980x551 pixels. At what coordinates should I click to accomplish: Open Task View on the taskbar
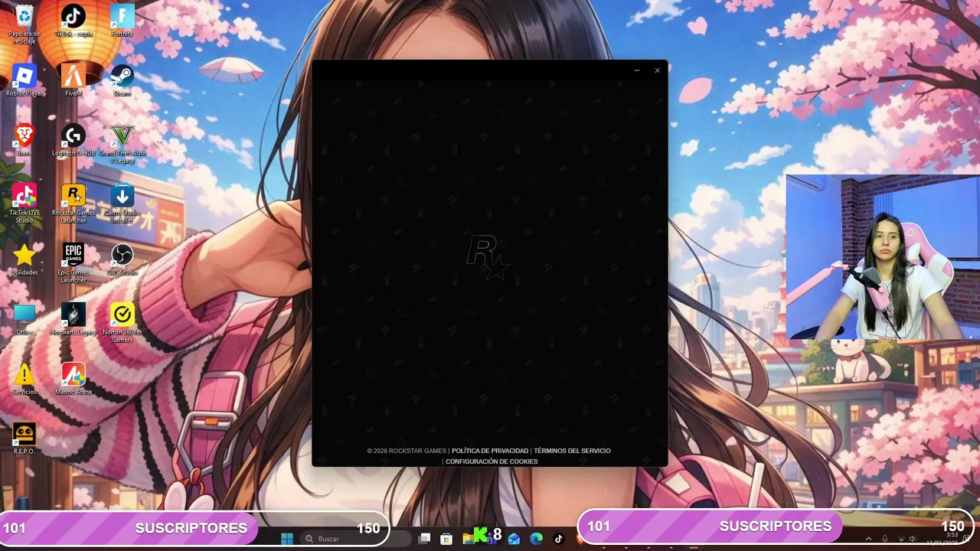coord(424,539)
